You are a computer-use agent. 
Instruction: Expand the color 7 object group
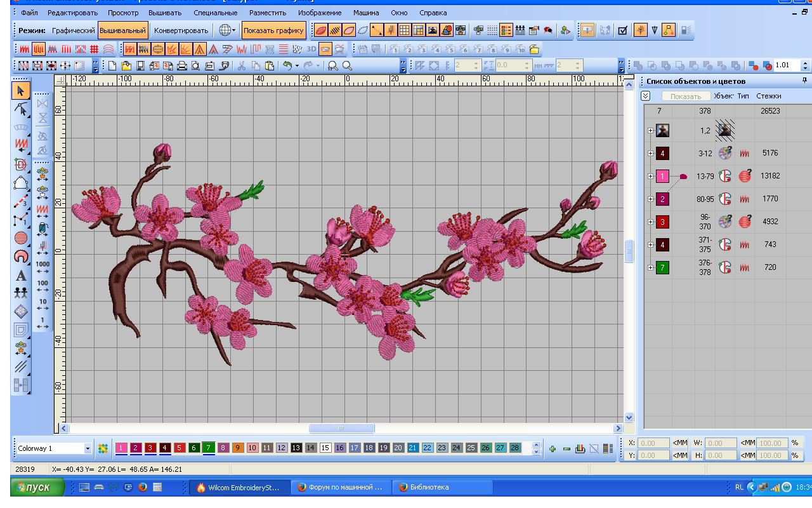point(650,268)
